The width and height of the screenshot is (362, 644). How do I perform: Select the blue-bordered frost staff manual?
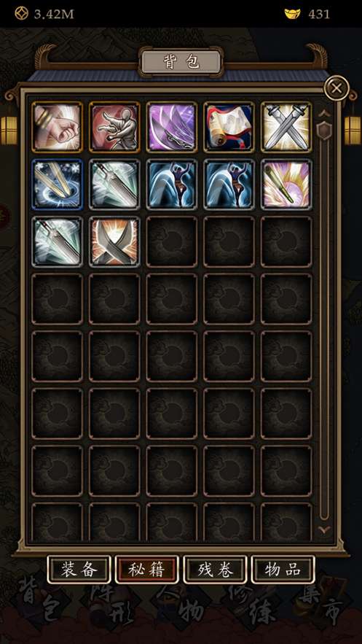coord(57,185)
